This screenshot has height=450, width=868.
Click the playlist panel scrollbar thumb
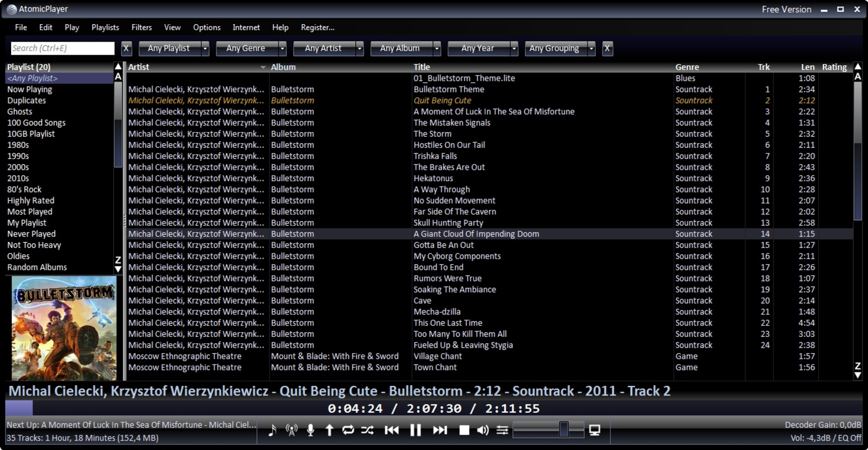118,124
